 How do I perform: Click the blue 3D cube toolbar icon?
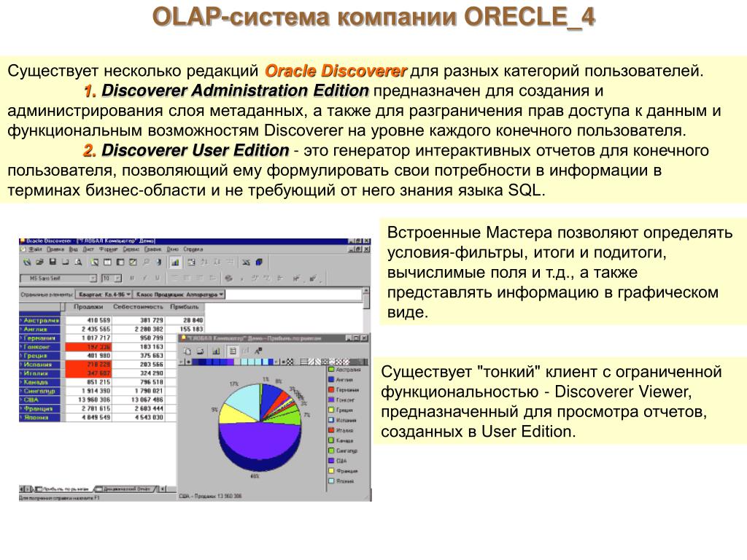pyautogui.click(x=259, y=262)
